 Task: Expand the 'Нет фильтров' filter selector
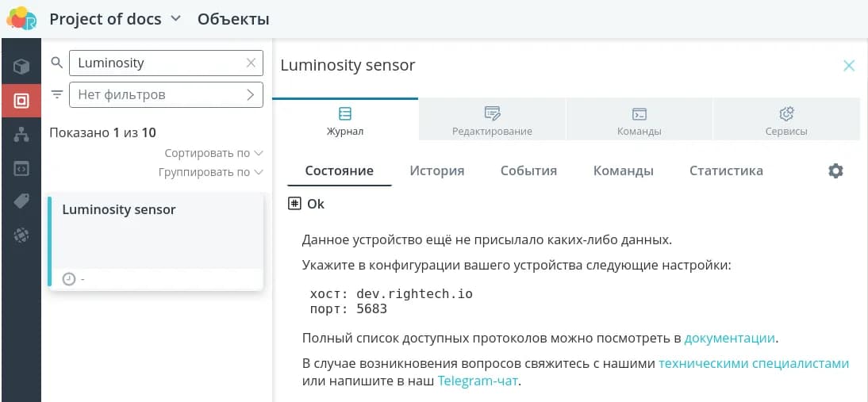(166, 95)
